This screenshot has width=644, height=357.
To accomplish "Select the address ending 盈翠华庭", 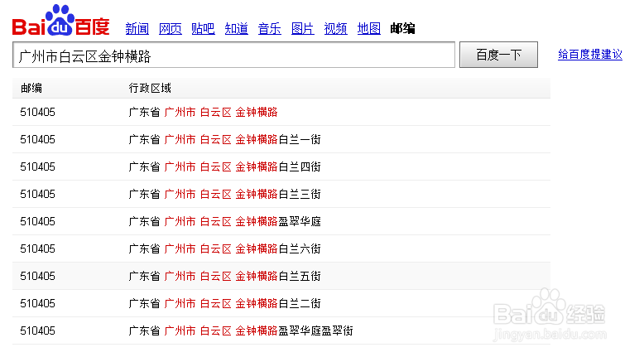I will click(x=224, y=221).
